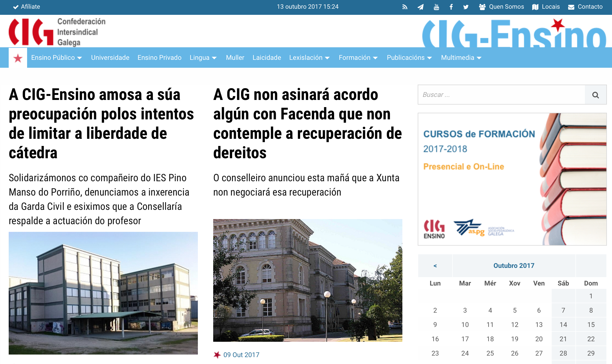The height and width of the screenshot is (364, 612).
Task: Open the YouTube channel icon
Action: [436, 7]
